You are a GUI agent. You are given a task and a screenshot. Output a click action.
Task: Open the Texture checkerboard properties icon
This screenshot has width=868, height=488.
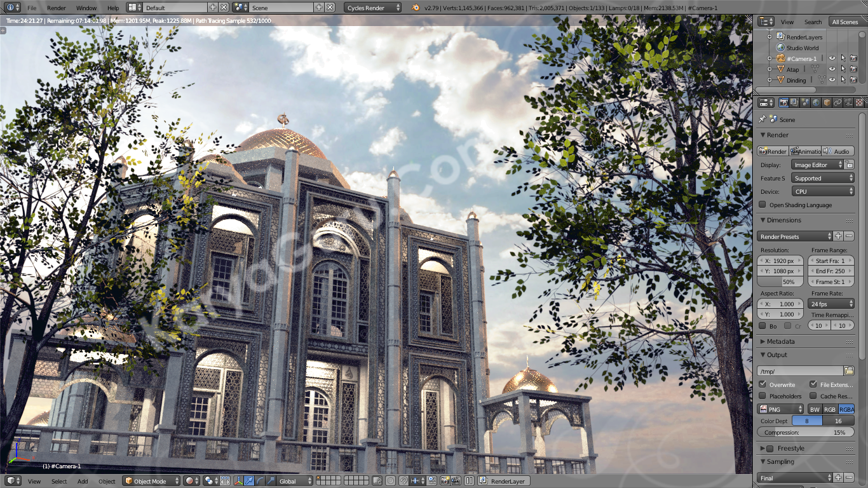click(x=859, y=102)
